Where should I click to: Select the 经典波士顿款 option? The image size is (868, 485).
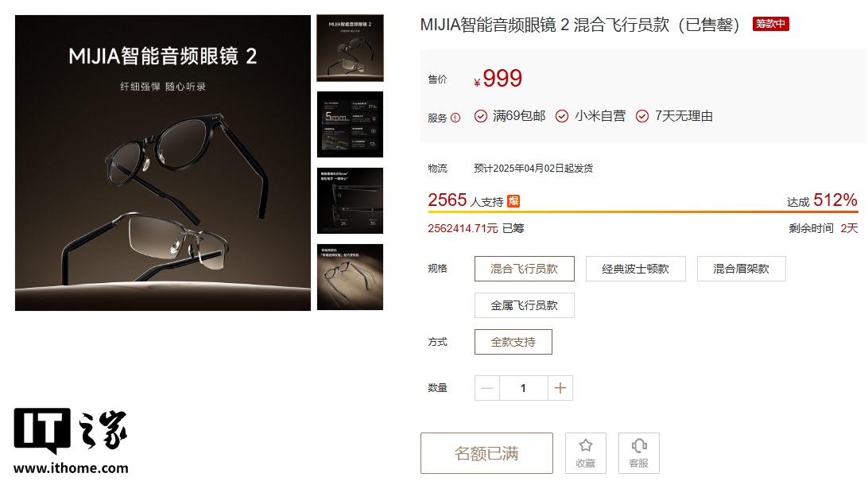(x=636, y=269)
